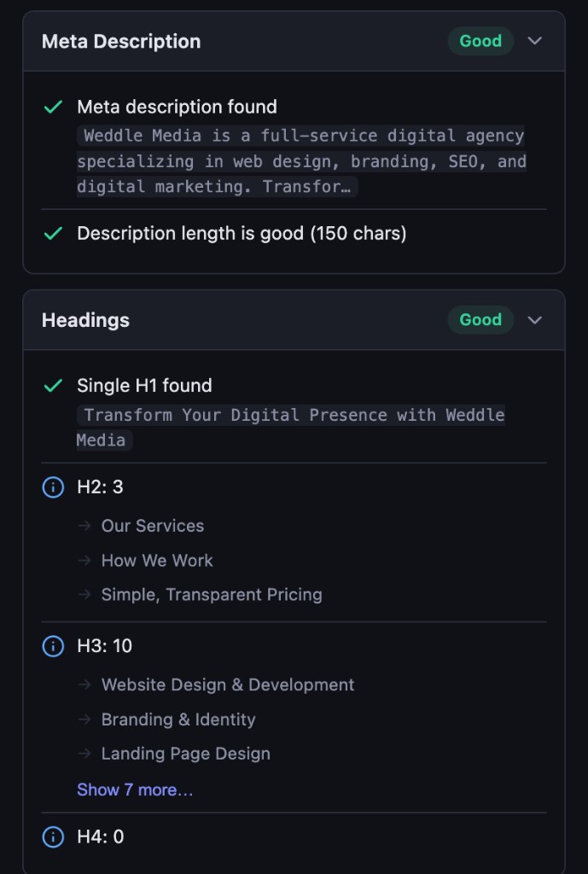Screen dimensions: 588x874
Task: Click the info icon beside H3: 10
Action: tap(52, 646)
